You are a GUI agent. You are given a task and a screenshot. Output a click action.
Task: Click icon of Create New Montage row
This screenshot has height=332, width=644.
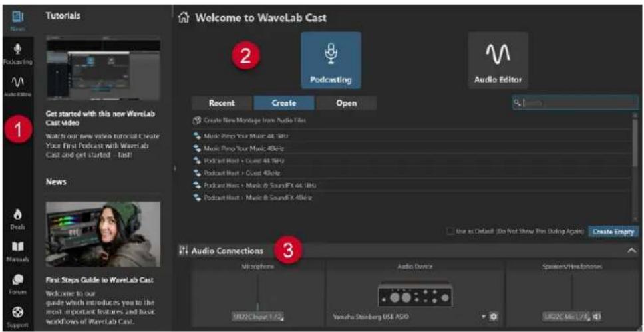[x=196, y=121]
